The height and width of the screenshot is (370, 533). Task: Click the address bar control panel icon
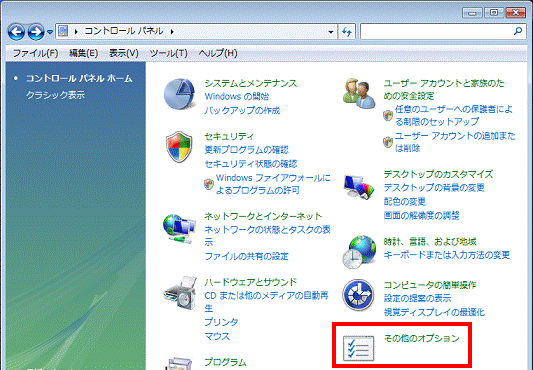click(x=63, y=31)
